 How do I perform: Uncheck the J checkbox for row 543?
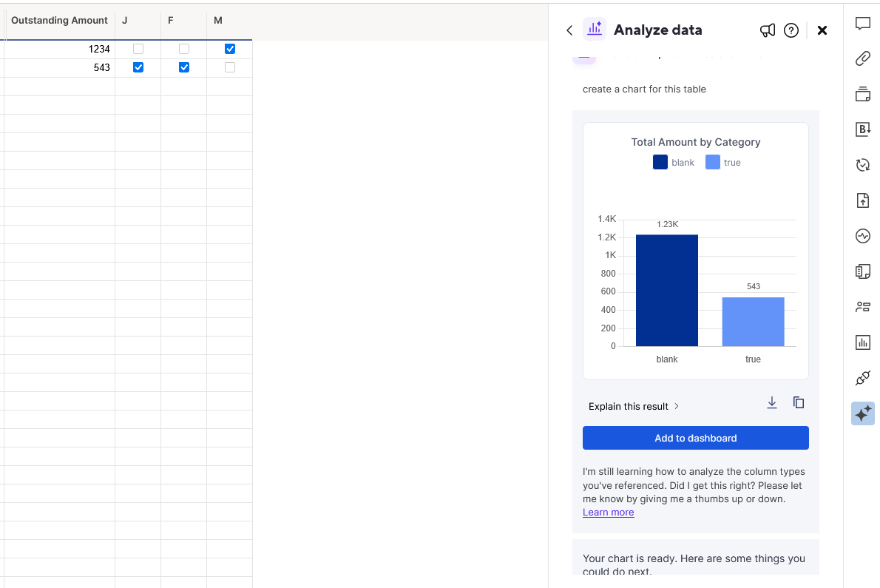point(138,67)
